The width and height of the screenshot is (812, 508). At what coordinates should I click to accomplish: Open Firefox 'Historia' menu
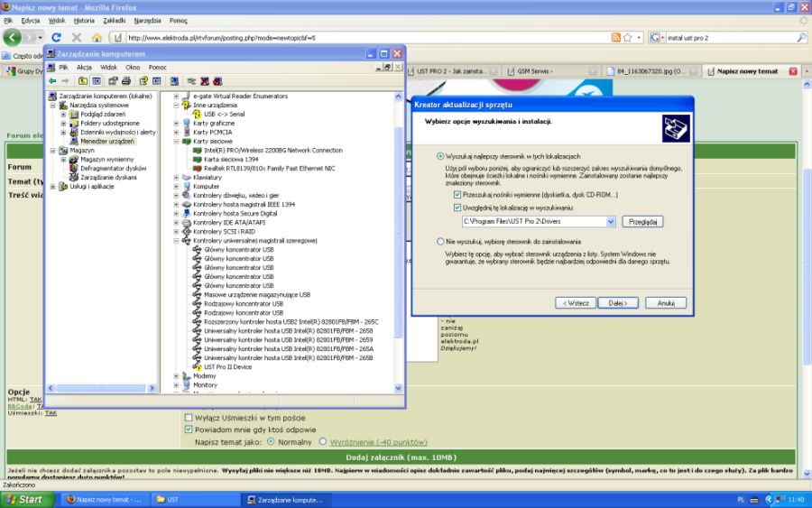point(84,21)
